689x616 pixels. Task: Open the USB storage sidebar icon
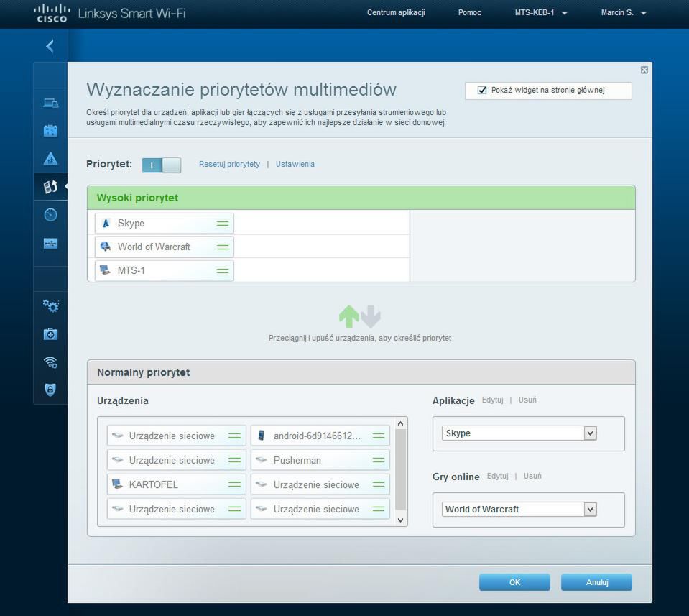point(50,243)
